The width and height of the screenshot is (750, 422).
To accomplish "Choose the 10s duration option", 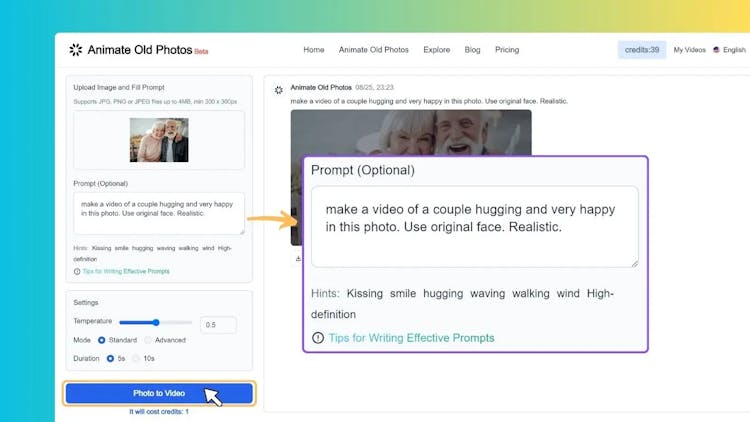I will [x=136, y=357].
